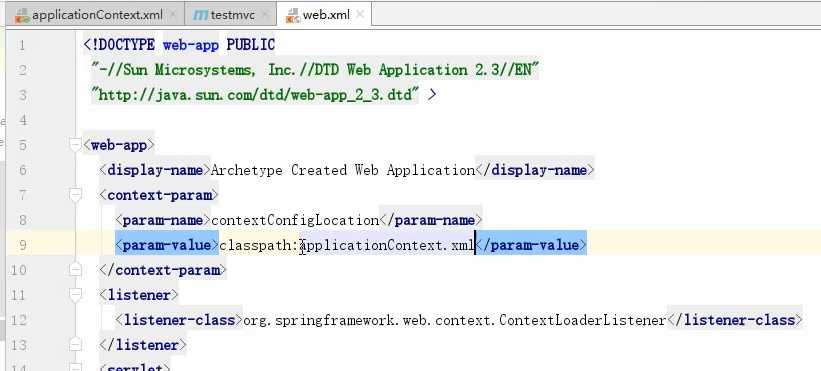Click the ContextLoaderListener class name

point(454,320)
